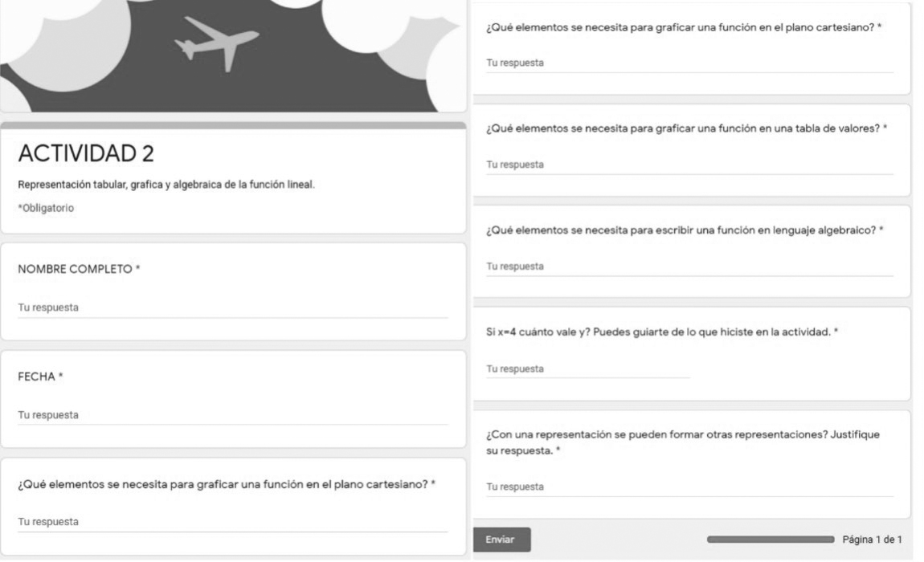Focus the otras representaciones answer field

(x=689, y=487)
